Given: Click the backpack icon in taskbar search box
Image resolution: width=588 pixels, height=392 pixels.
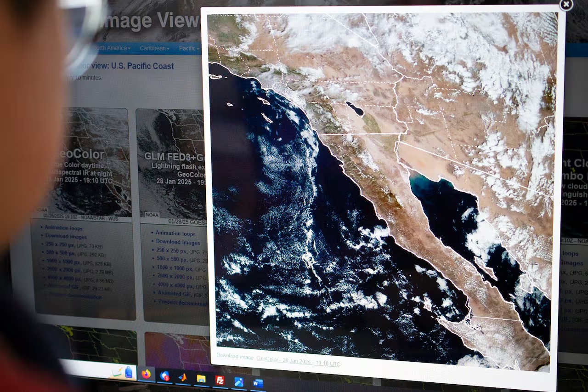Looking at the screenshot, I should pyautogui.click(x=129, y=372).
